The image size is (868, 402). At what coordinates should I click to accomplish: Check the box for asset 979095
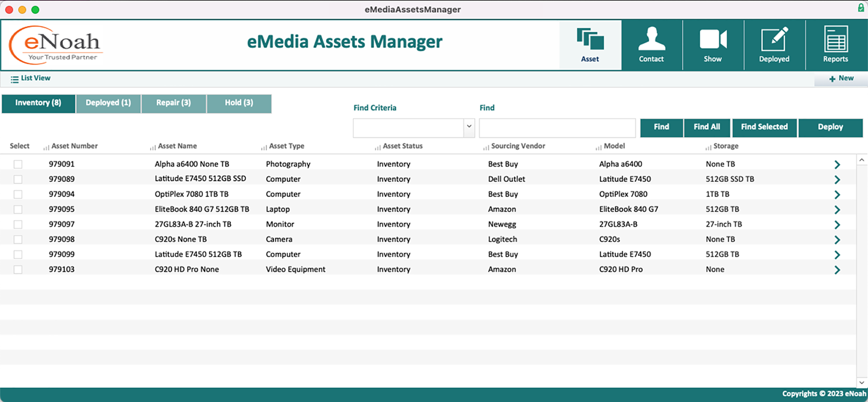tap(18, 210)
